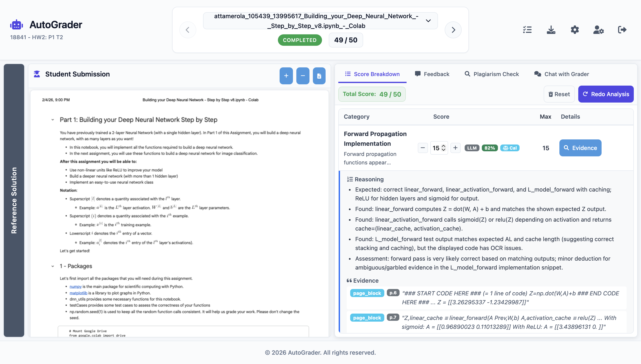Image resolution: width=641 pixels, height=364 pixels.
Task: Click the download icon in header
Action: tap(551, 30)
